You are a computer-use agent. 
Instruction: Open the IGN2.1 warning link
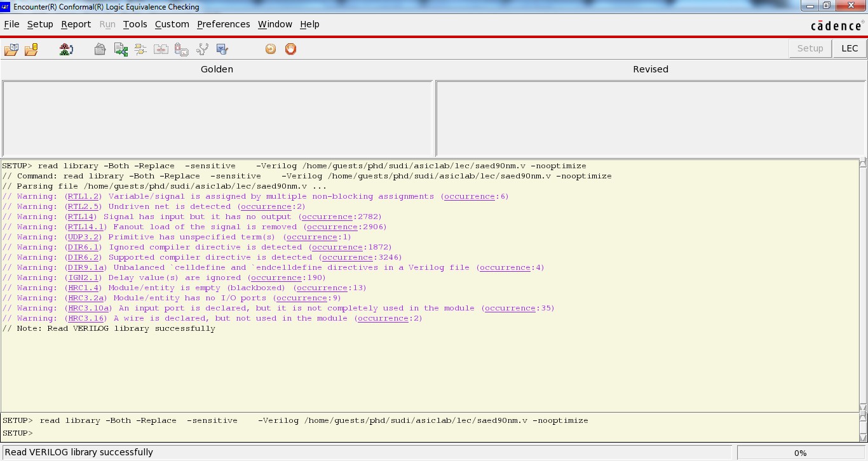[83, 277]
